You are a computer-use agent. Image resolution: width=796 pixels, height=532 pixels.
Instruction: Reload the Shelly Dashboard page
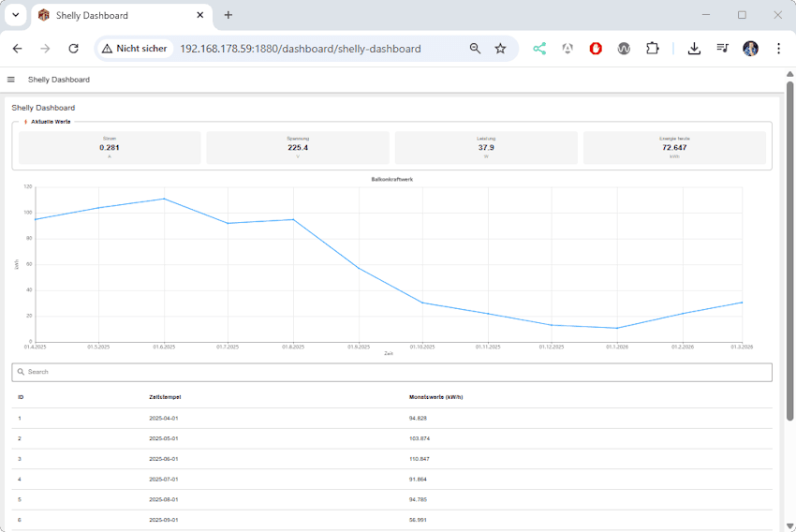(x=74, y=49)
